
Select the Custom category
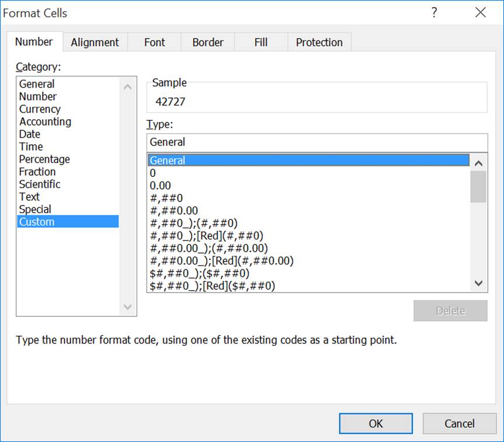tap(68, 222)
